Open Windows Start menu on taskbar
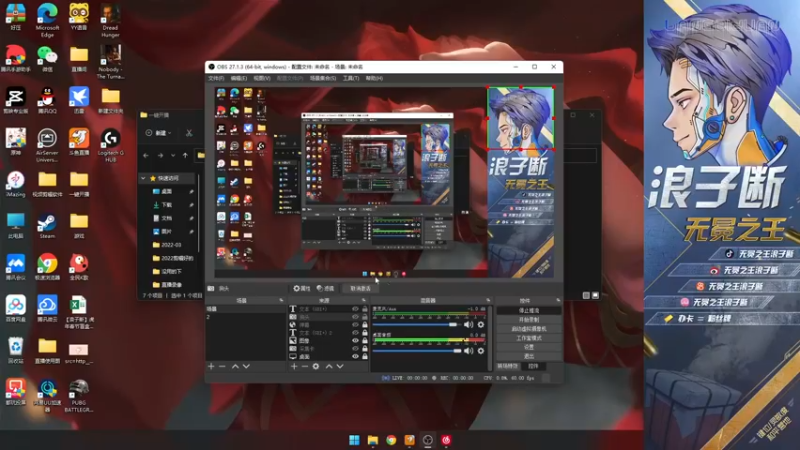Screen dimensions: 800x450 tap(354, 440)
